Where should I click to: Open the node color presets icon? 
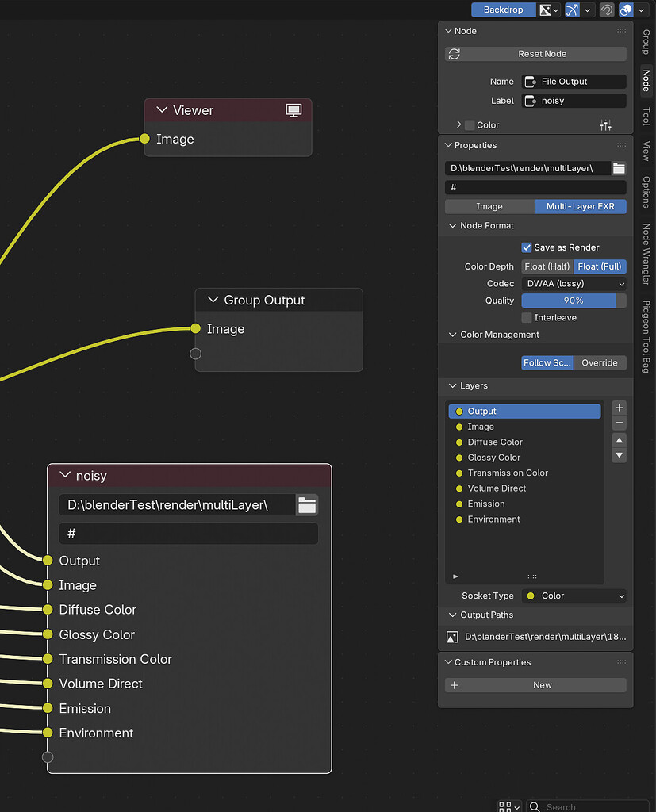point(605,124)
